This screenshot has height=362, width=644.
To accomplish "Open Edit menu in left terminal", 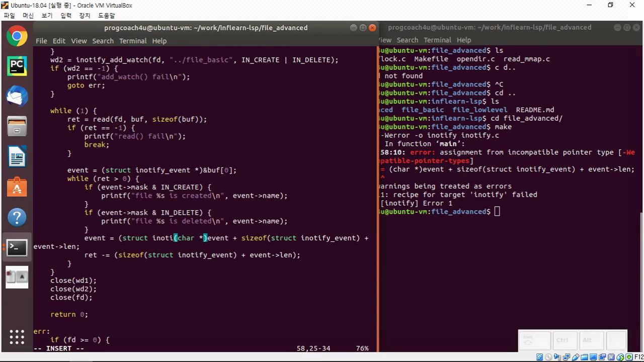I will (x=59, y=41).
